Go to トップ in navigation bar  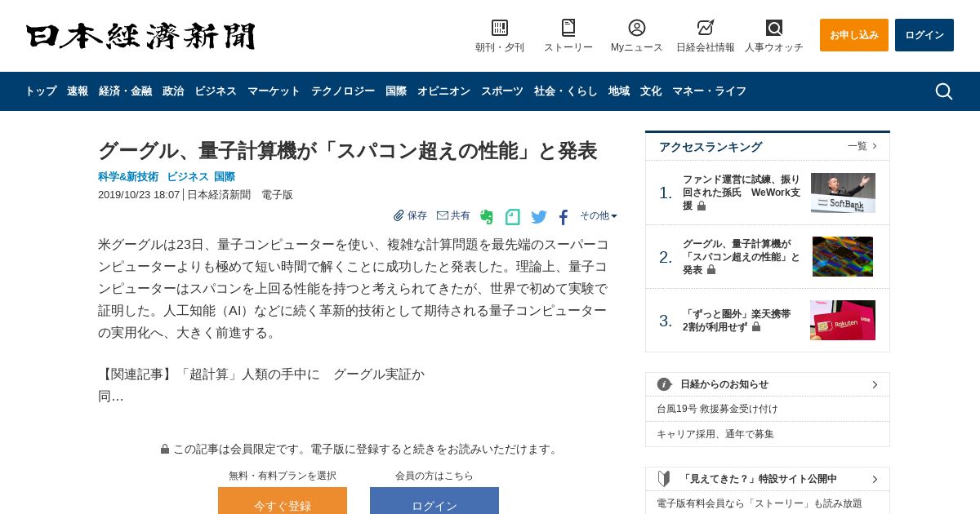point(41,91)
